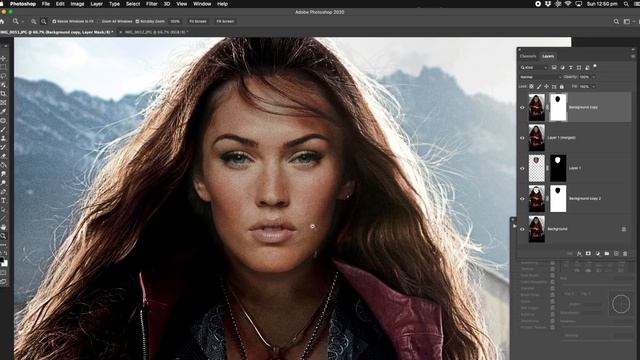Select Background copy layer mask thumbnail
The image size is (640, 360).
tap(558, 107)
